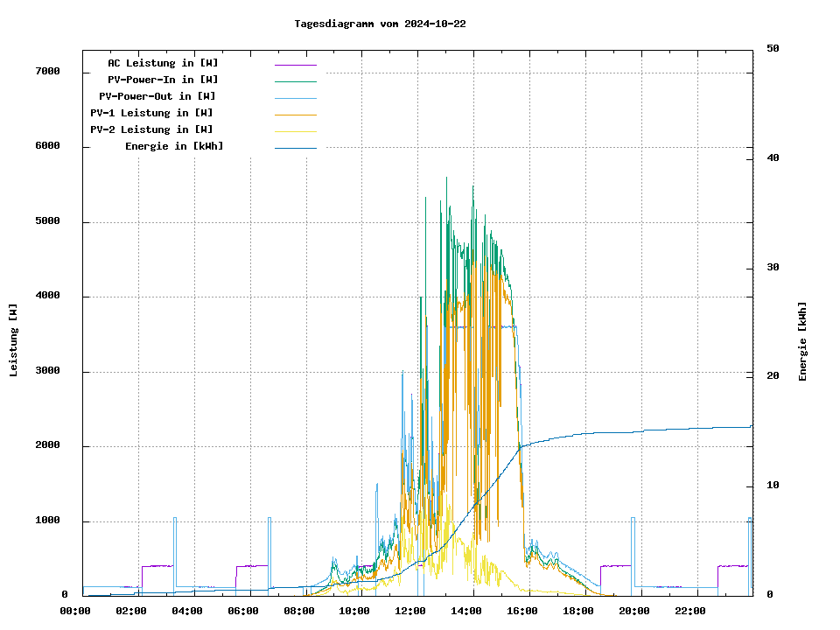
Task: Select the Energie in [kWh] legend label
Action: click(174, 146)
